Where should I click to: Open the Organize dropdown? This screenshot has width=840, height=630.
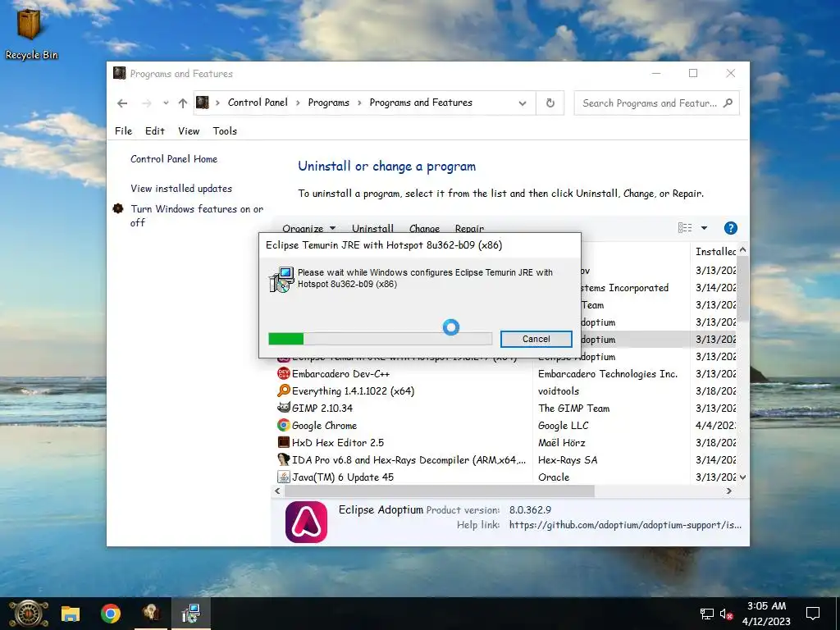click(x=308, y=228)
